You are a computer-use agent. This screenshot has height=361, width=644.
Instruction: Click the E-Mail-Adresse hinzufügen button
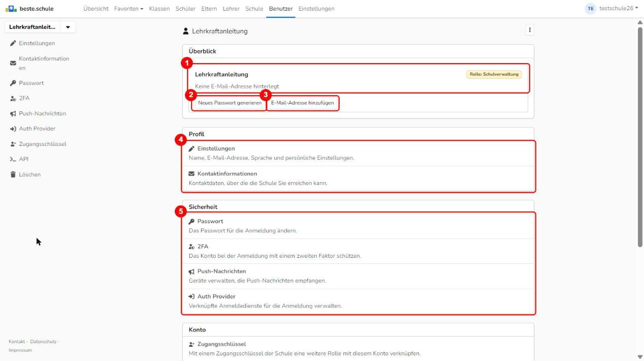click(x=302, y=103)
